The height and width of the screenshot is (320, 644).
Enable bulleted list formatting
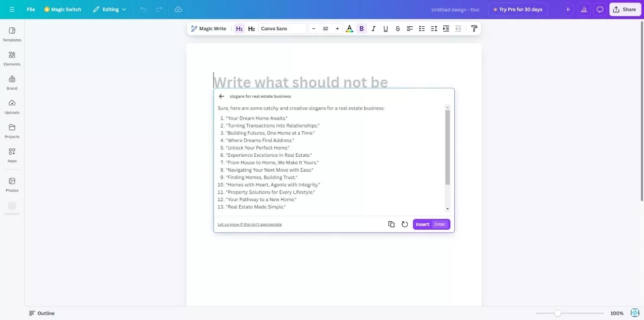coord(422,28)
